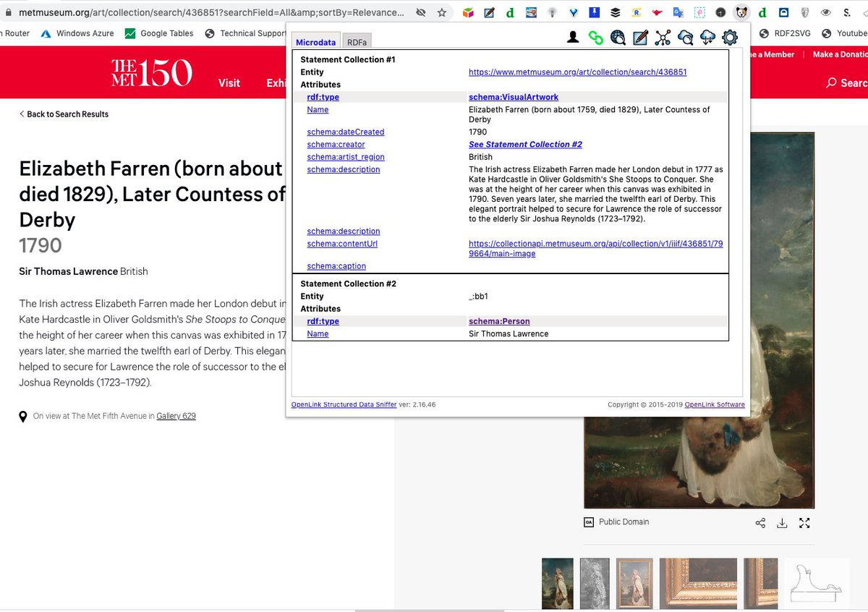Screen dimensions: 868x612
Task: Go Back to Search Results
Action: pos(64,114)
